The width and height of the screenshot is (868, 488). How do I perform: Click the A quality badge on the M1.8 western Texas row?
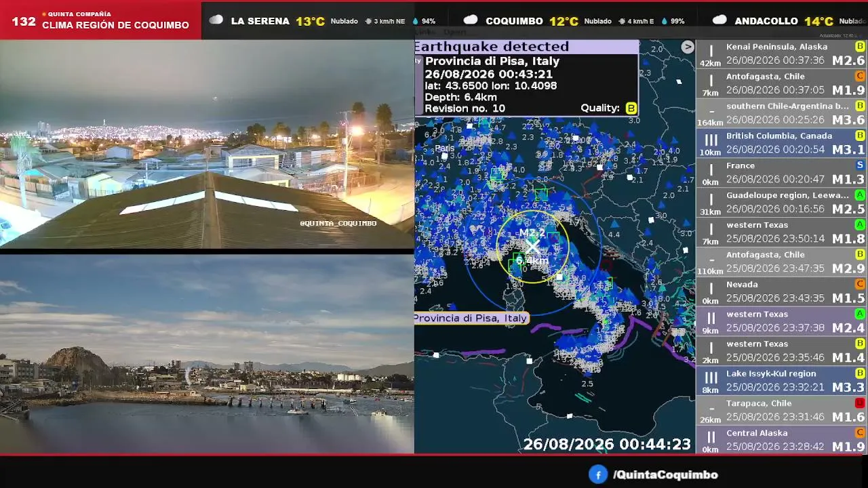[860, 224]
